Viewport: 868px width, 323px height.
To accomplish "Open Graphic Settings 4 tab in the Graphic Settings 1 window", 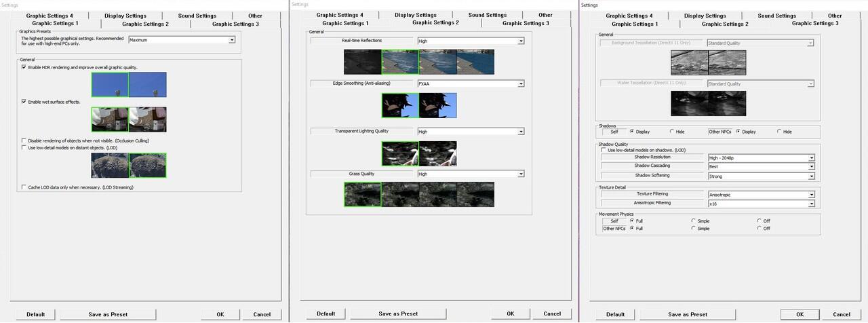I will pos(50,16).
